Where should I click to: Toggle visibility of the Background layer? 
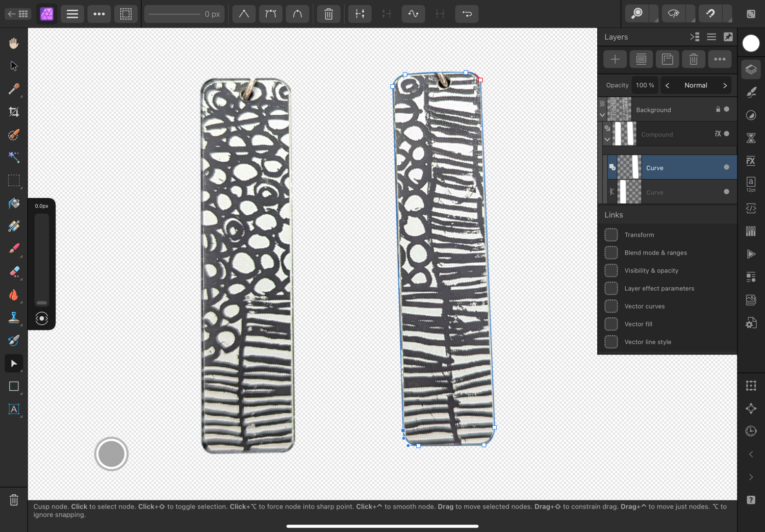(x=726, y=109)
